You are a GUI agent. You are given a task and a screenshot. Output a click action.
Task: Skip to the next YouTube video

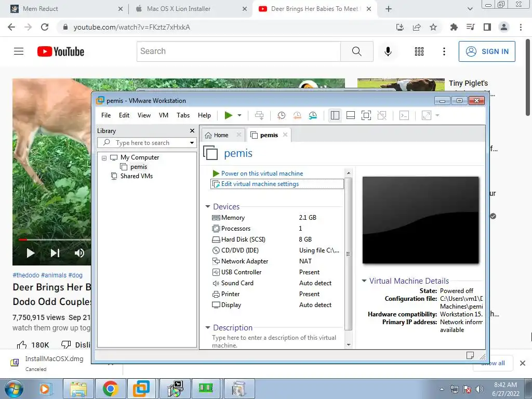tap(55, 253)
